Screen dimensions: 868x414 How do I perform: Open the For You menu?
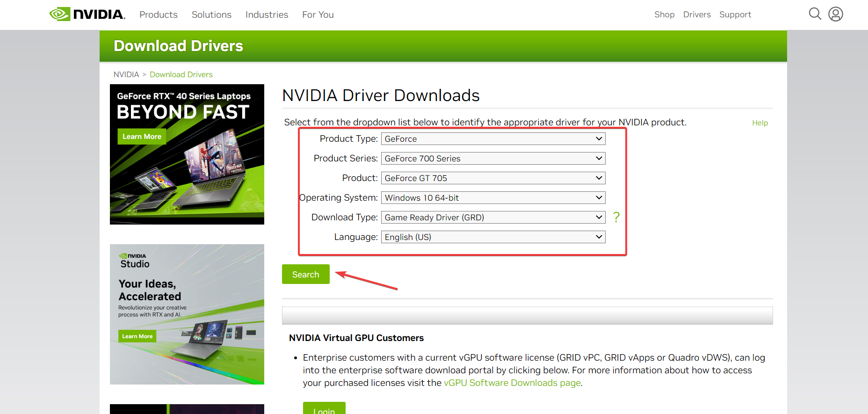click(318, 15)
